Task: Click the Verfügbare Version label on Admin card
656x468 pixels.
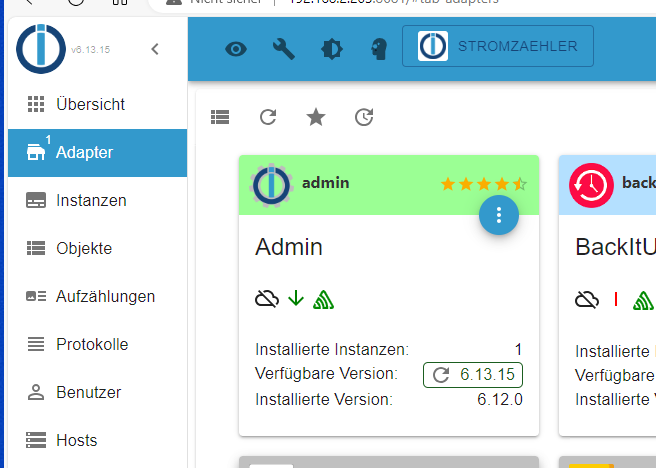Action: (327, 373)
